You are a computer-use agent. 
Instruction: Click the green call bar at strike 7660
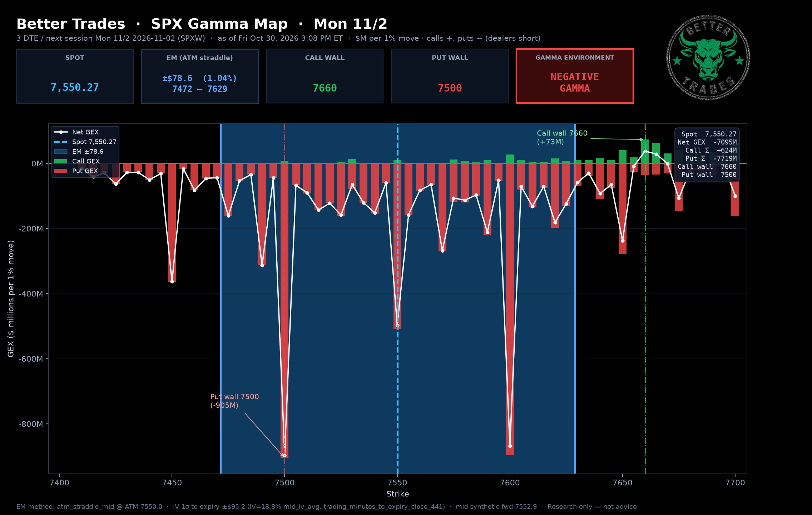[645, 151]
